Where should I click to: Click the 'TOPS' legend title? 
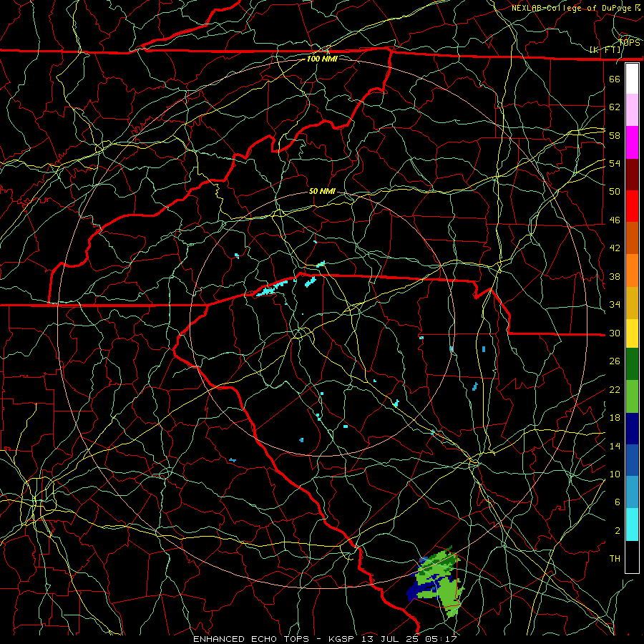click(630, 43)
